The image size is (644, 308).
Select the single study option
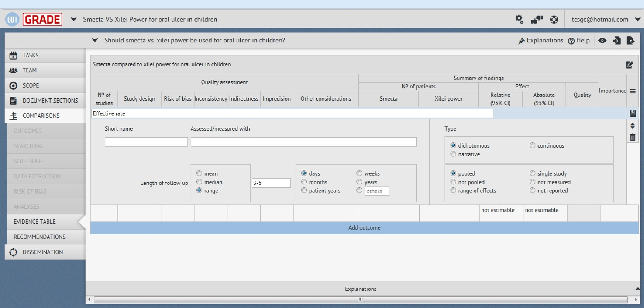[x=532, y=173]
